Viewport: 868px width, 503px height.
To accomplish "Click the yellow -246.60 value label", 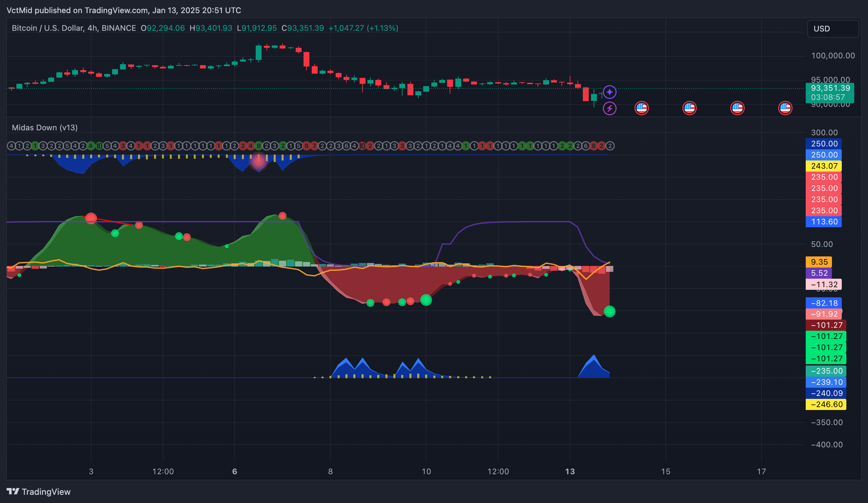I will click(x=826, y=405).
